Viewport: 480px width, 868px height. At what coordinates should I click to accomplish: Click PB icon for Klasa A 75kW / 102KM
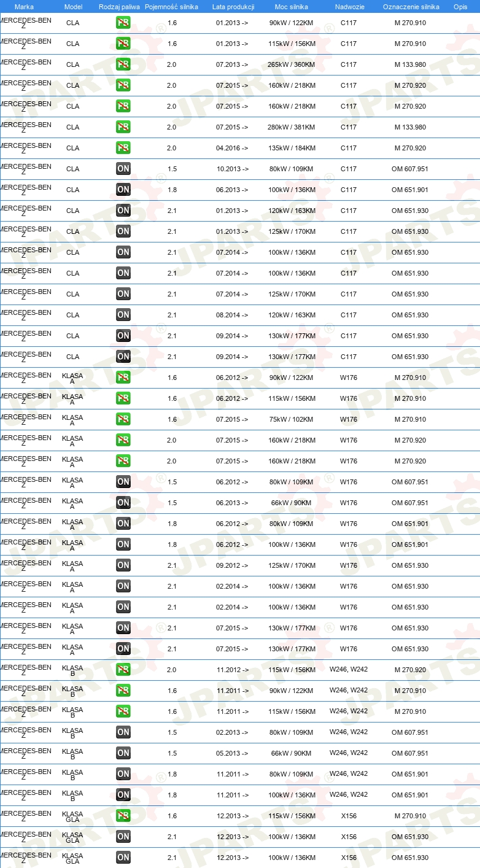tap(123, 419)
